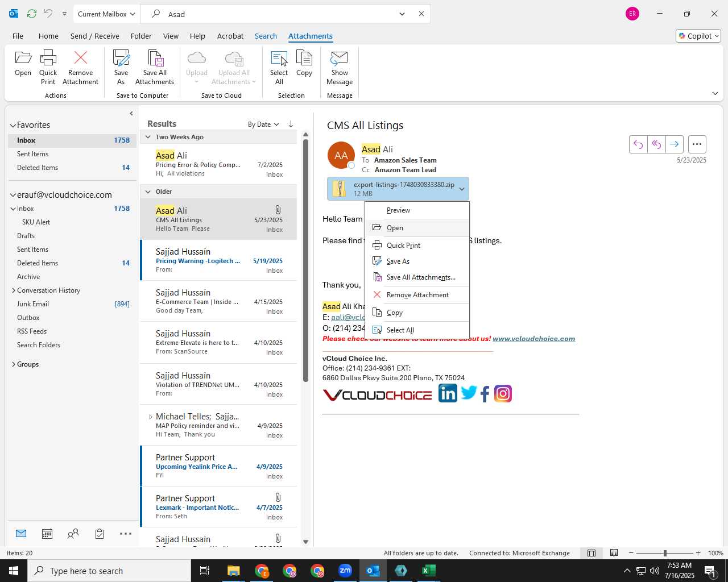Click the message list vertical scrollbar
Viewport: 728px width, 582px height.
click(305, 260)
